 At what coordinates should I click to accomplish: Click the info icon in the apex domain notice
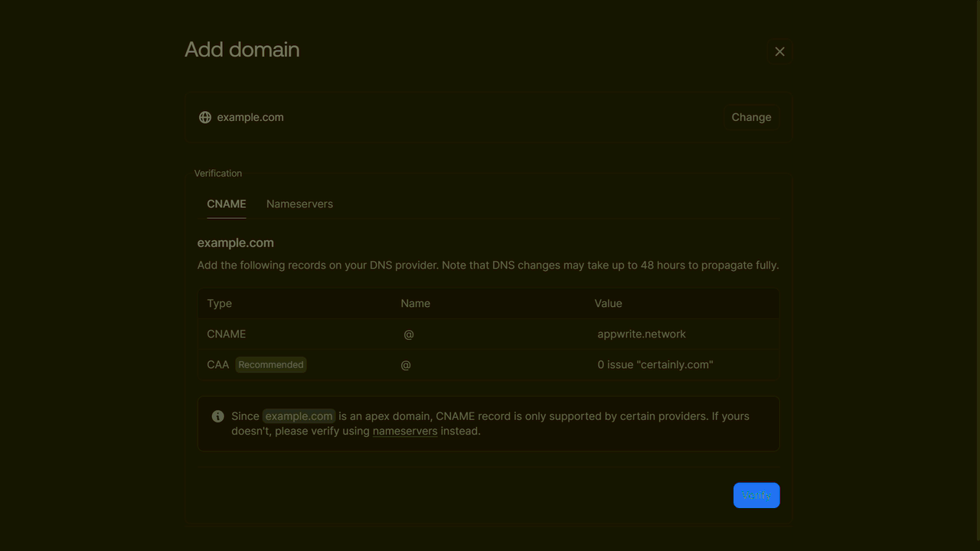point(217,416)
